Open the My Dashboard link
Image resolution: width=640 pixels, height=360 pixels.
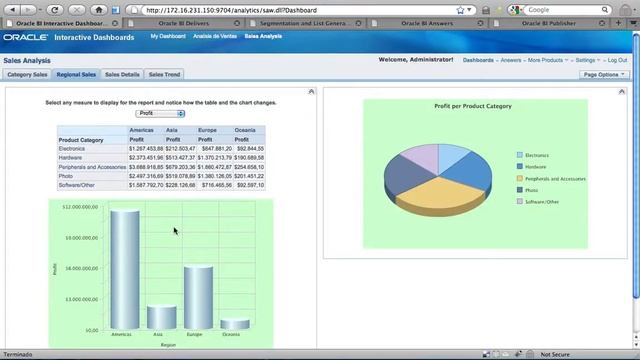point(168,36)
